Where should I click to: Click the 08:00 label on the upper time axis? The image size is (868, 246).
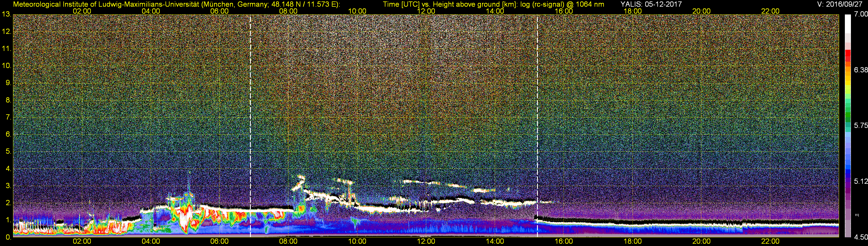point(288,11)
